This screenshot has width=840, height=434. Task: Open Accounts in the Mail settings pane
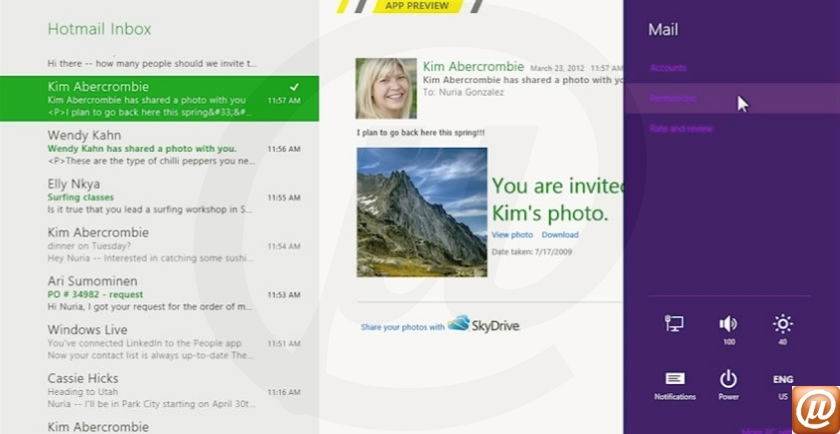[668, 68]
